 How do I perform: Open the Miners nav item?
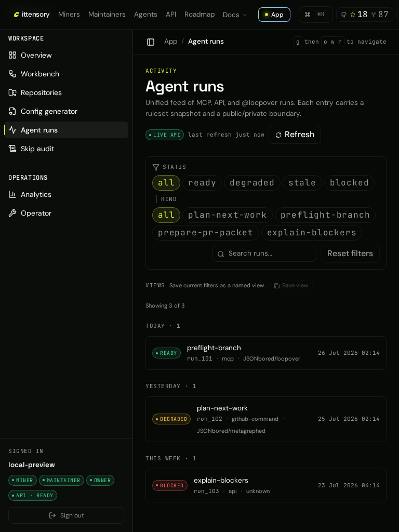[x=69, y=14]
